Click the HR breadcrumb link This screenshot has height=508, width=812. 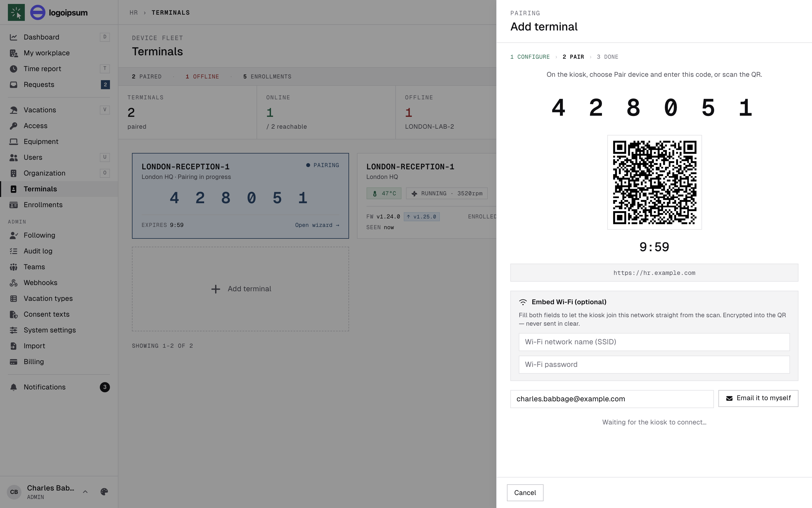134,12
